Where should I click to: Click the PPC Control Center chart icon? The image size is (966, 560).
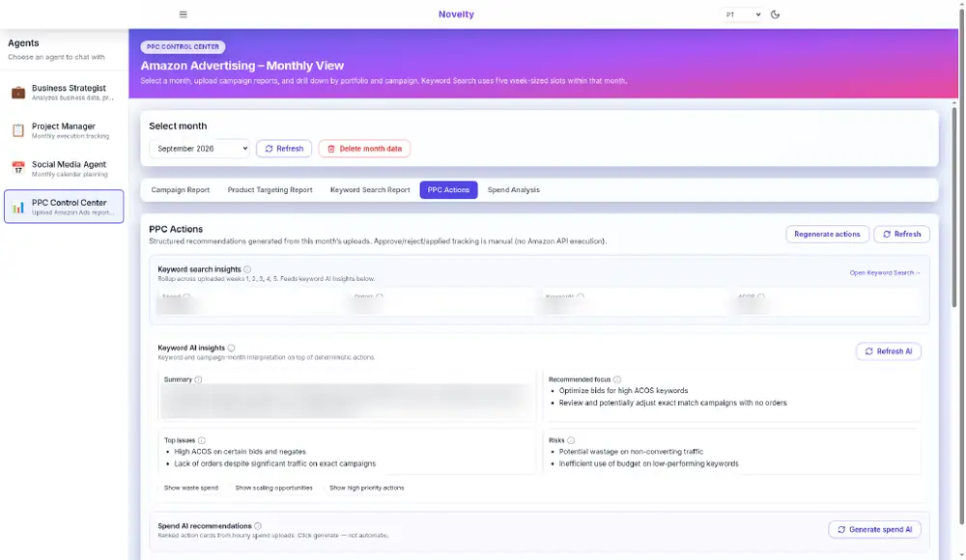pyautogui.click(x=18, y=207)
